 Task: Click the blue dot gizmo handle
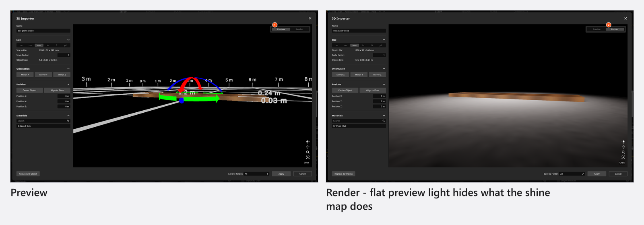pyautogui.click(x=182, y=101)
